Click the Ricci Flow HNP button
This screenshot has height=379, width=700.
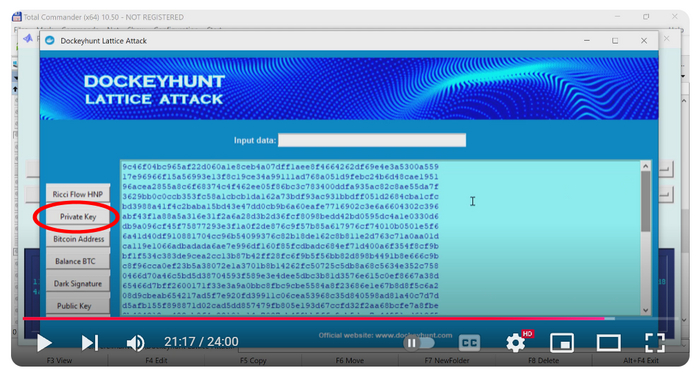[78, 194]
